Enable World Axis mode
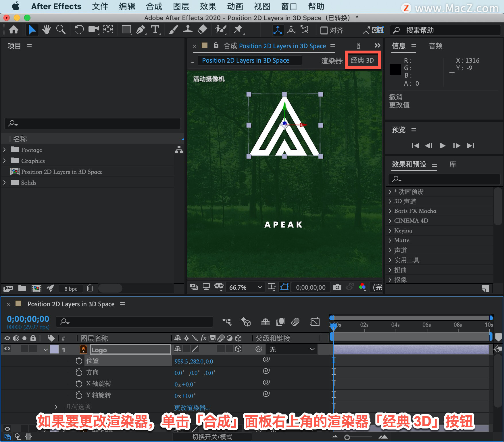 point(291,30)
